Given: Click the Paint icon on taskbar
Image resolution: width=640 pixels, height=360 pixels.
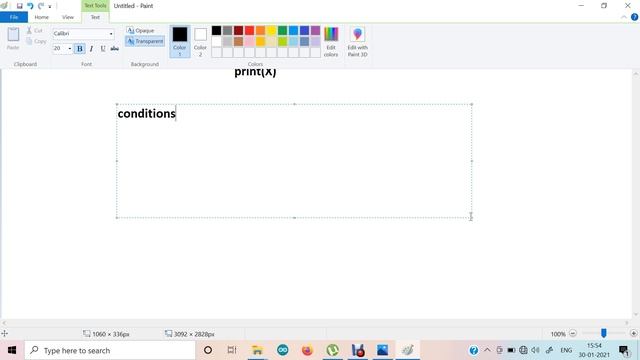Looking at the screenshot, I should click(x=407, y=350).
